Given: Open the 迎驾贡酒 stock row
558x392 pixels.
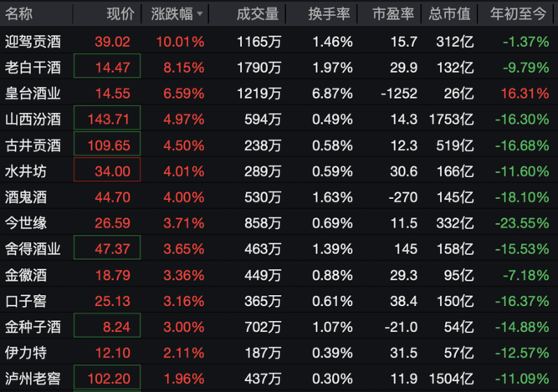Looking at the screenshot, I should coord(33,41).
